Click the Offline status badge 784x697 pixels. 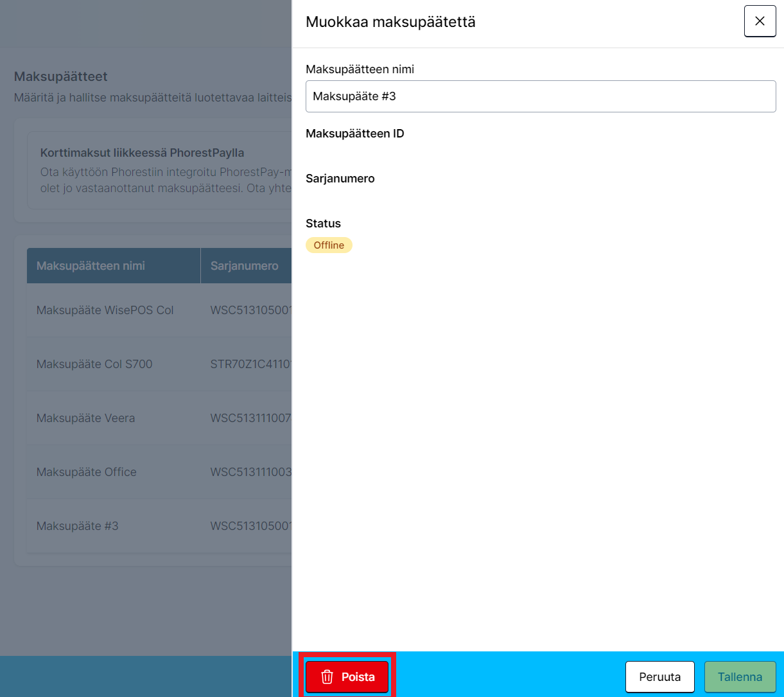[x=329, y=245]
